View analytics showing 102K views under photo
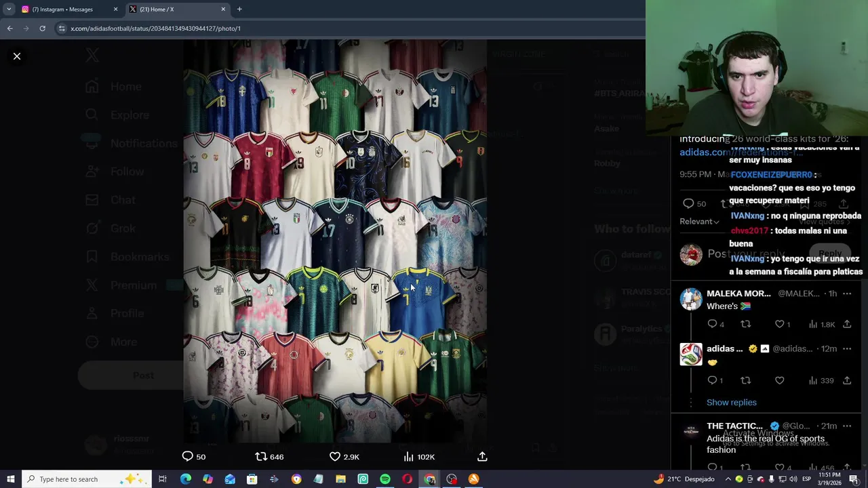Viewport: 868px width, 488px height. coord(419,457)
